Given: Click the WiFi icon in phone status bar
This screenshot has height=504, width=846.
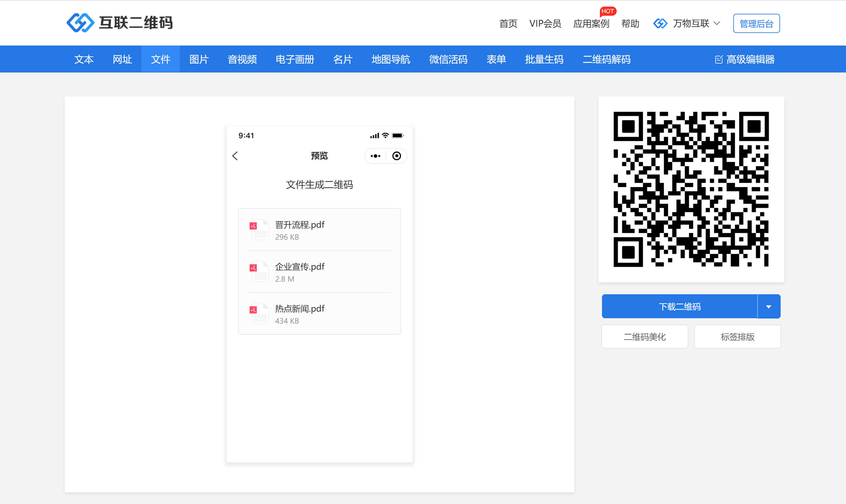Looking at the screenshot, I should click(x=385, y=135).
